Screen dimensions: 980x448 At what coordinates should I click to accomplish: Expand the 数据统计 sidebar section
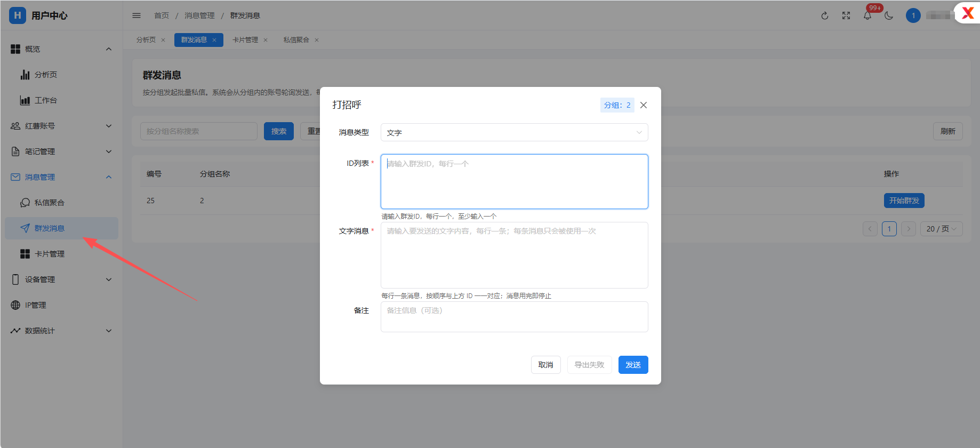(x=61, y=331)
